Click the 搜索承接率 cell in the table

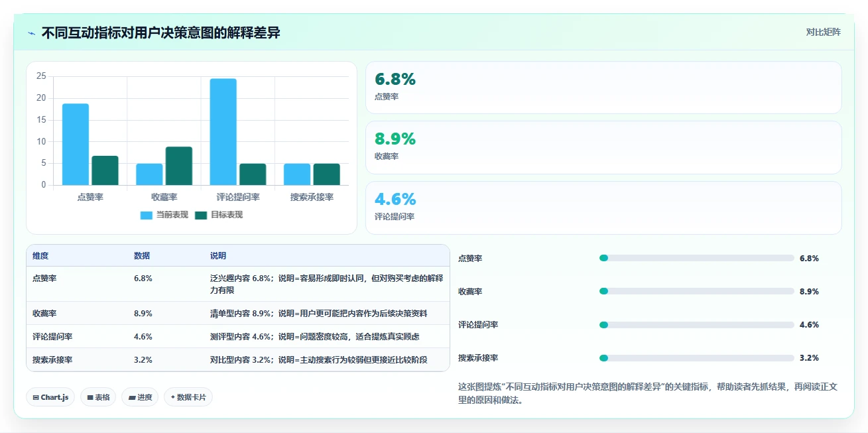click(x=52, y=359)
